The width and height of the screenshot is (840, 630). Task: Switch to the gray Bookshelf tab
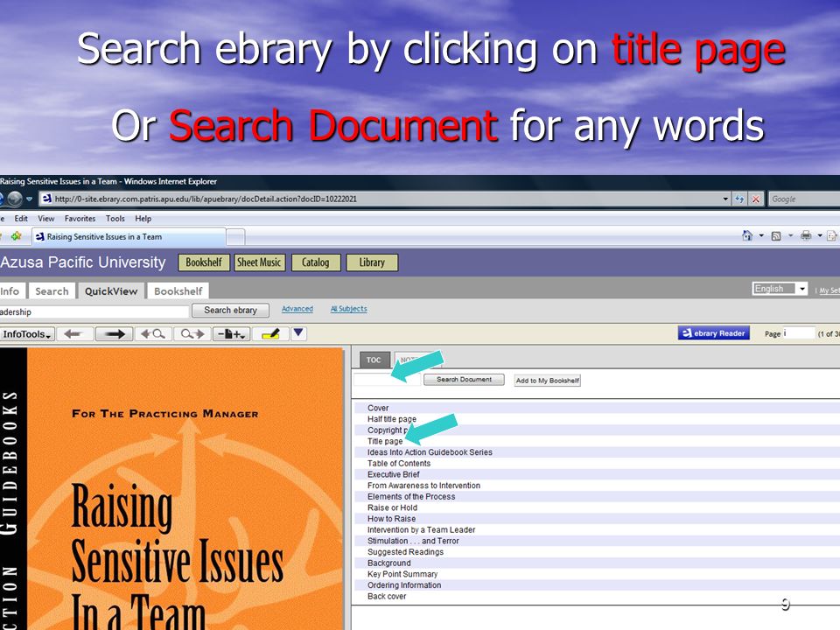(178, 290)
